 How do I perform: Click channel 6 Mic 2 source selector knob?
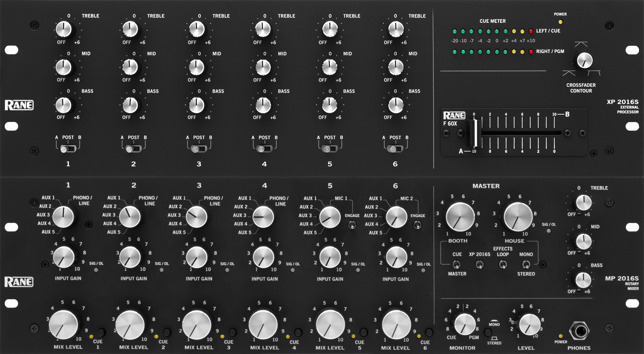click(396, 217)
